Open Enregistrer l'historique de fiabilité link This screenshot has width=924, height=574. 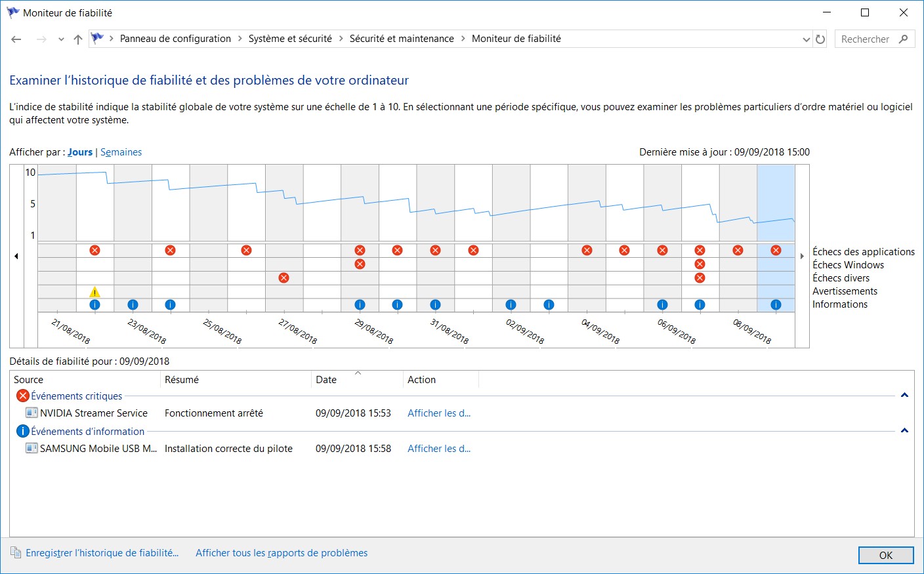point(102,553)
